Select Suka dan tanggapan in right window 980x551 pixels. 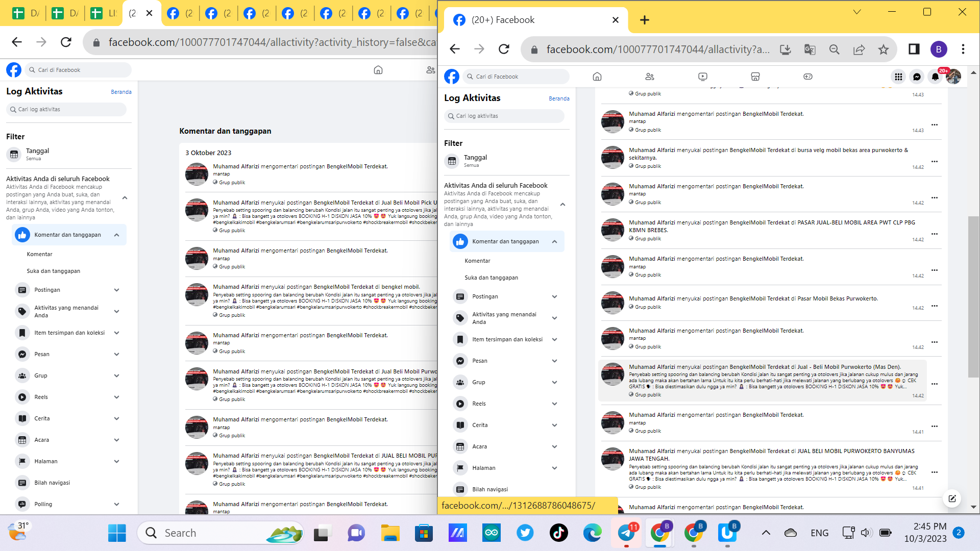coord(492,278)
